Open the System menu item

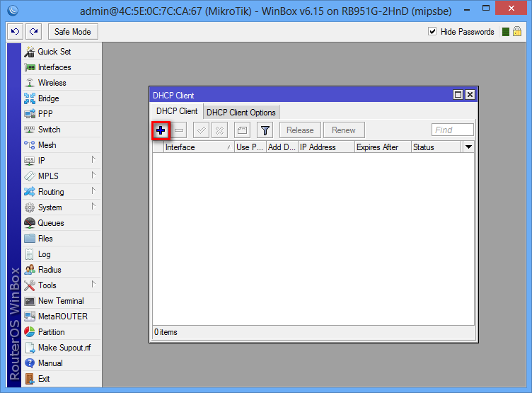62,207
